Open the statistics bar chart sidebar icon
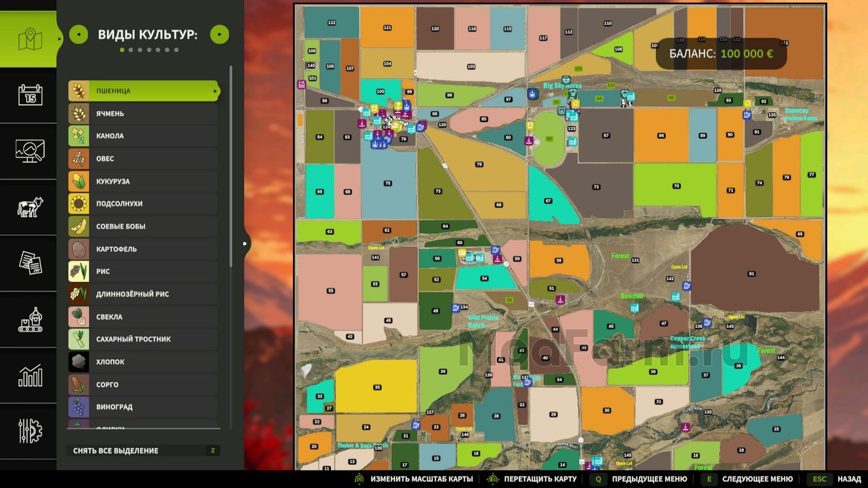Image resolution: width=868 pixels, height=488 pixels. 30,375
